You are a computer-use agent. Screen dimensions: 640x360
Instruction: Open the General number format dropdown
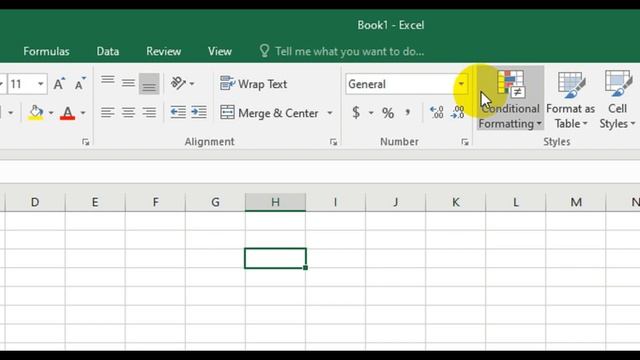[461, 84]
